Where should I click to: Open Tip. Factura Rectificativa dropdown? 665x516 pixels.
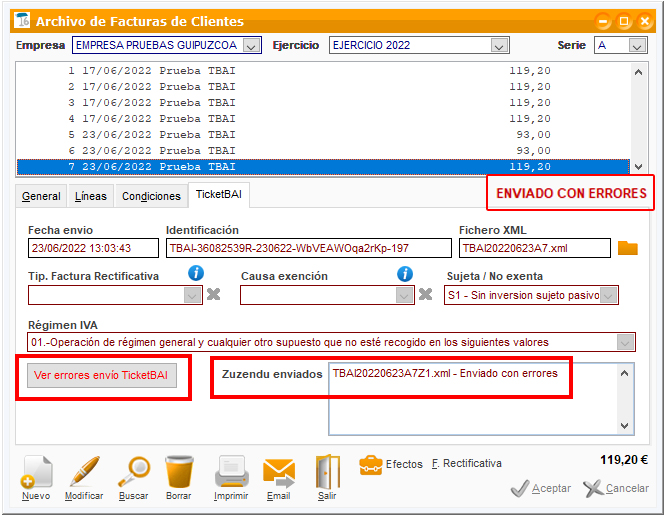192,295
